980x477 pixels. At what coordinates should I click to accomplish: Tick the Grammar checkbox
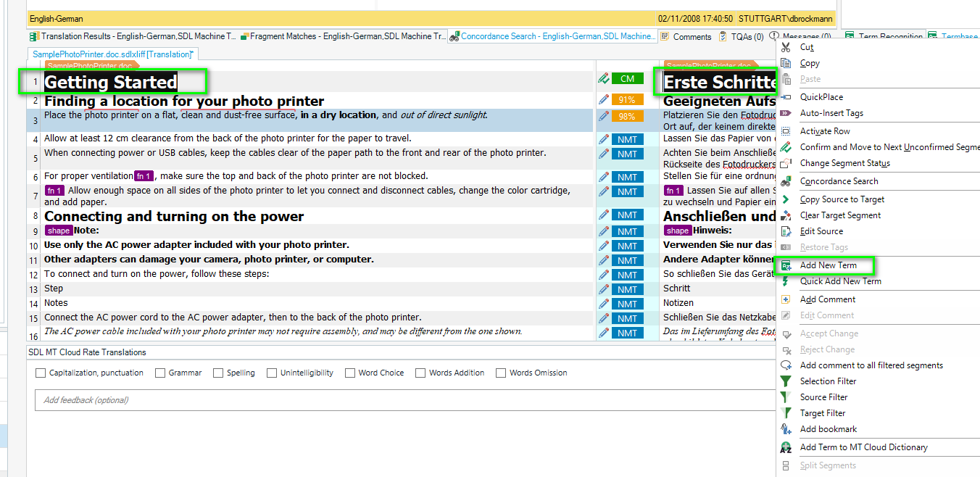160,373
